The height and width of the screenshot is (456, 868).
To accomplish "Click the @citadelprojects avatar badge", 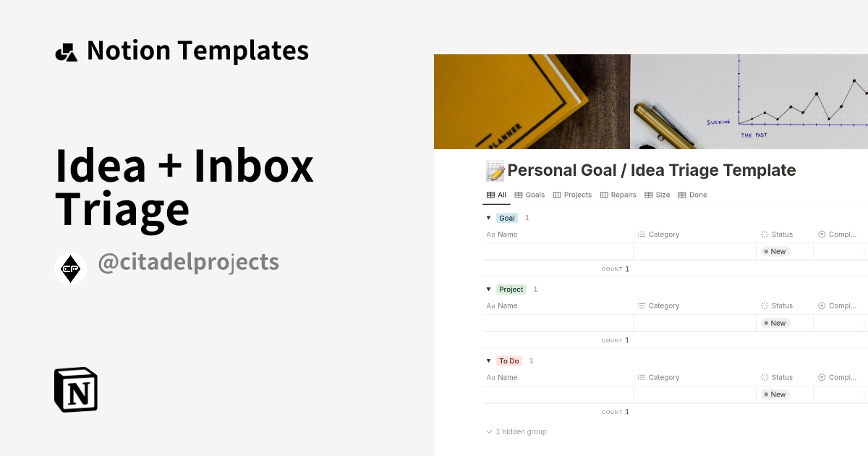I will (70, 268).
